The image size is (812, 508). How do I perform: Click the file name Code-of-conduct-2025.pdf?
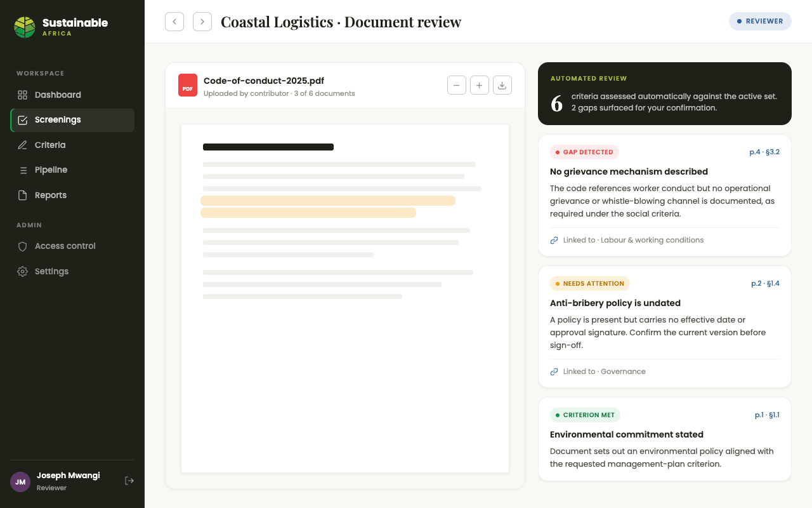tap(264, 81)
